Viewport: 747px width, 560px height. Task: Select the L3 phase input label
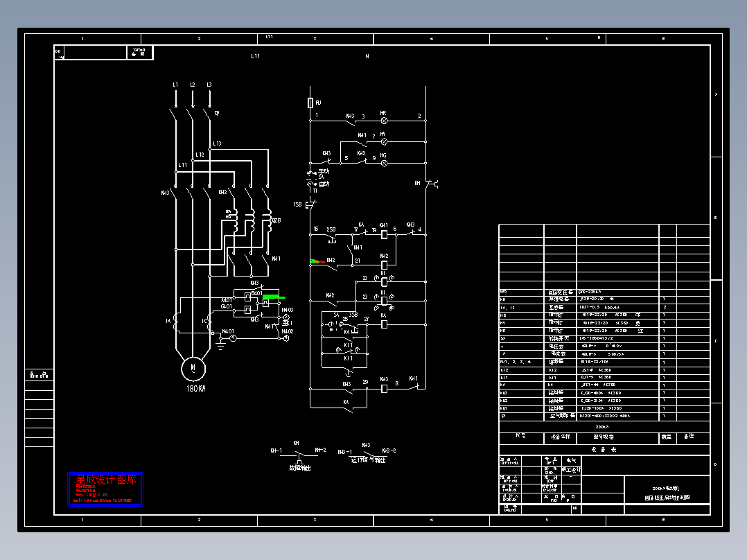tap(209, 85)
